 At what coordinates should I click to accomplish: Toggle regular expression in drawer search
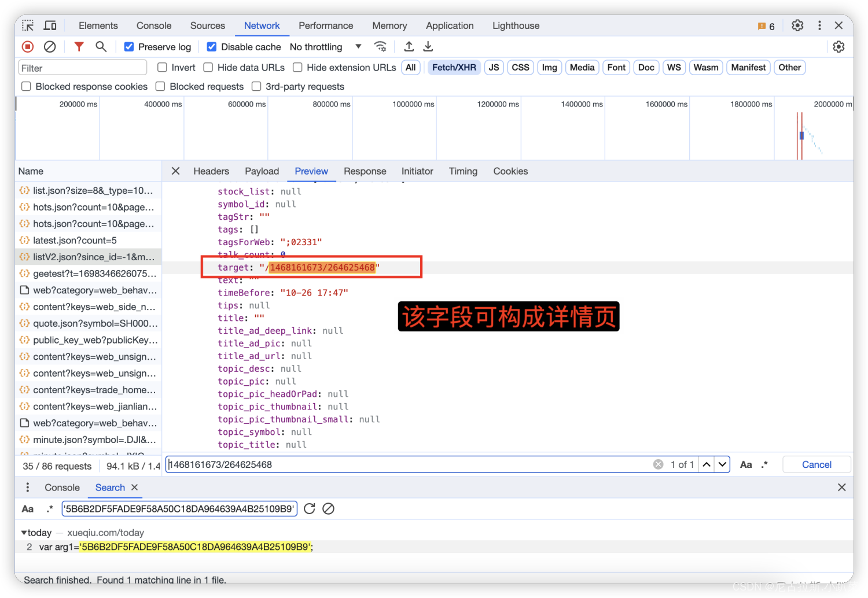coord(50,509)
